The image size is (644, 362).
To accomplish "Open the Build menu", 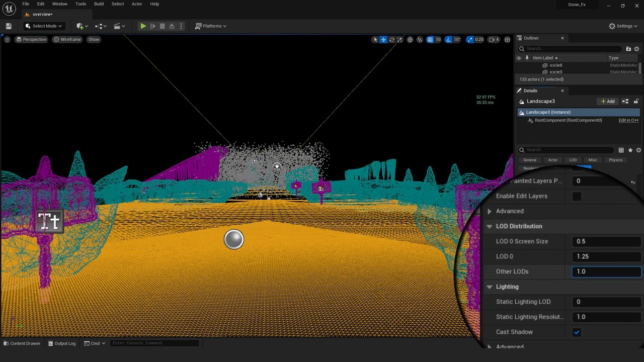I will point(99,4).
